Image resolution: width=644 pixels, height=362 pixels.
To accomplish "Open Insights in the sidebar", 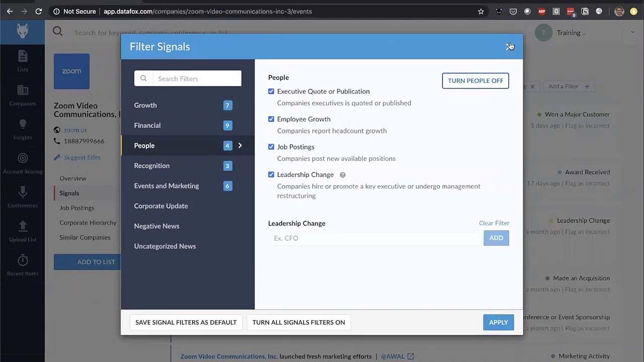I will [22, 130].
